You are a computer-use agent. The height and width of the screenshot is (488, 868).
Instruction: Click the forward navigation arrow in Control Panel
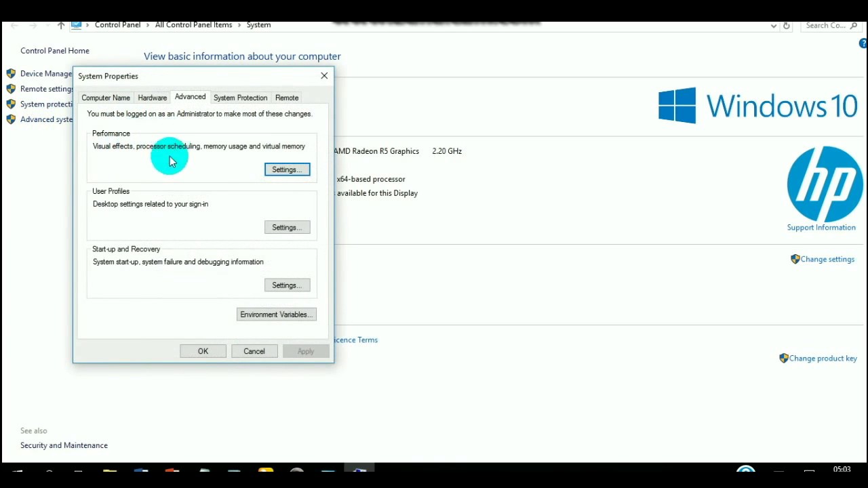(x=33, y=26)
